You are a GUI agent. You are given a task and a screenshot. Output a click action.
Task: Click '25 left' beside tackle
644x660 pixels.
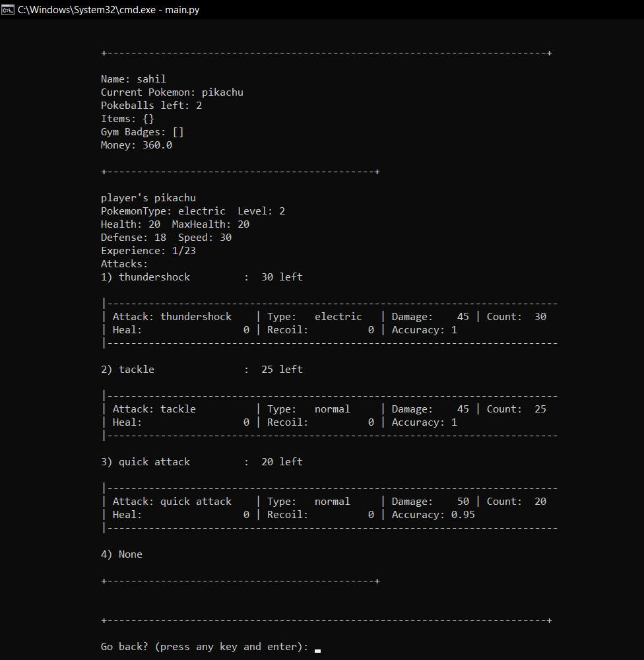pyautogui.click(x=282, y=370)
